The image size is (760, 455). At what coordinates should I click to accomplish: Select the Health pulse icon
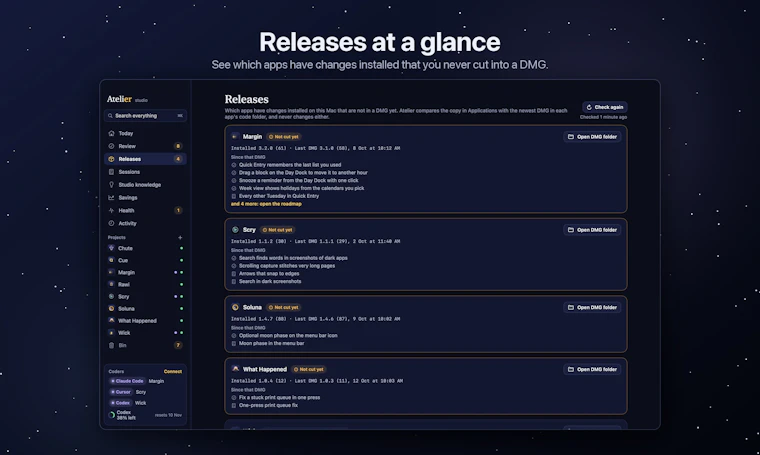tap(111, 210)
